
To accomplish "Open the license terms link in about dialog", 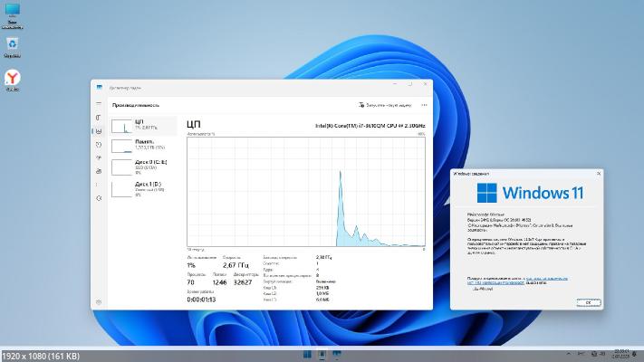I will point(516,281).
